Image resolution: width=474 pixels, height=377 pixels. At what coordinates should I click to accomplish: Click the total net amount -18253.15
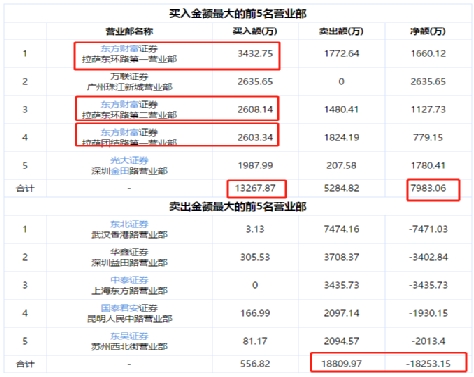428,364
